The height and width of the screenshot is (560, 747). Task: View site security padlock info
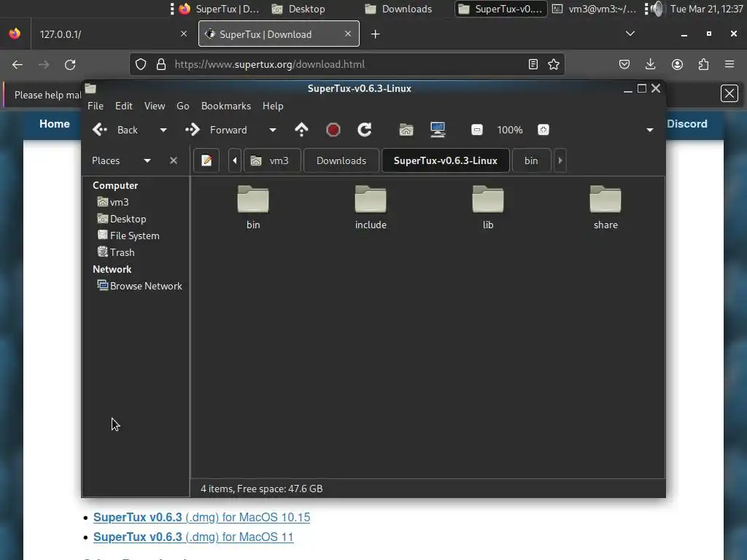click(x=161, y=64)
